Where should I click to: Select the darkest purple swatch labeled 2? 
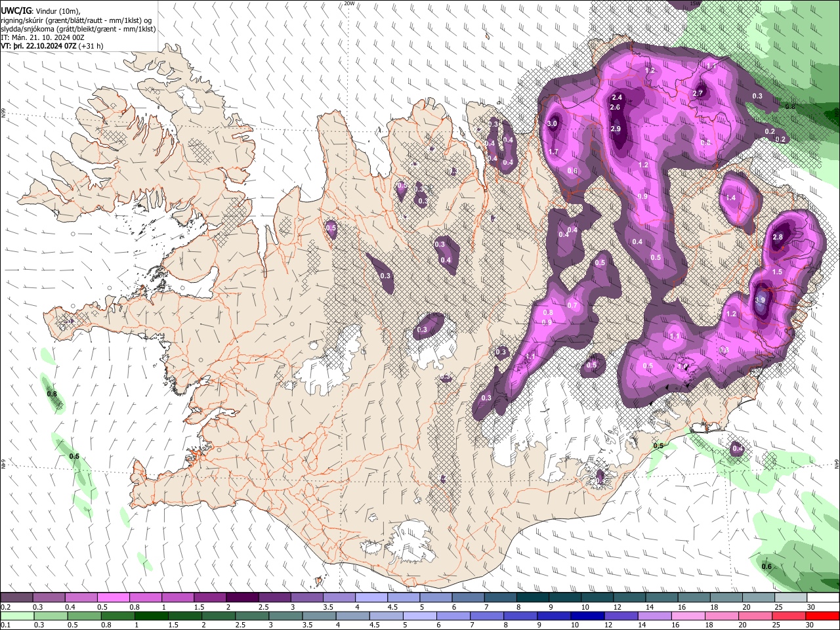coord(242,598)
